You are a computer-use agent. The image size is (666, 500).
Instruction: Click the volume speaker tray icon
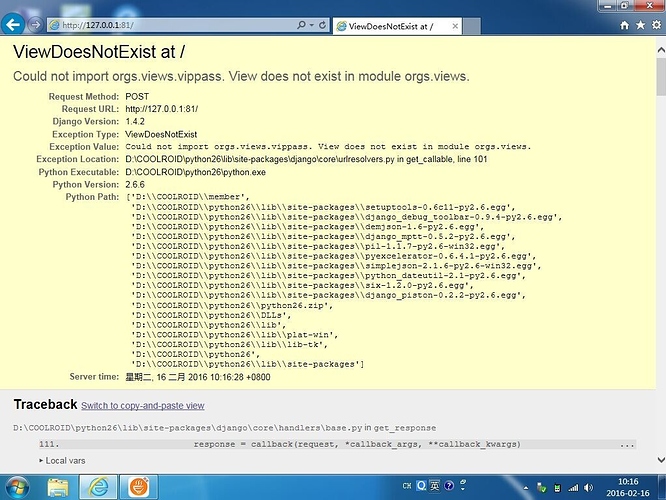[x=588, y=488]
